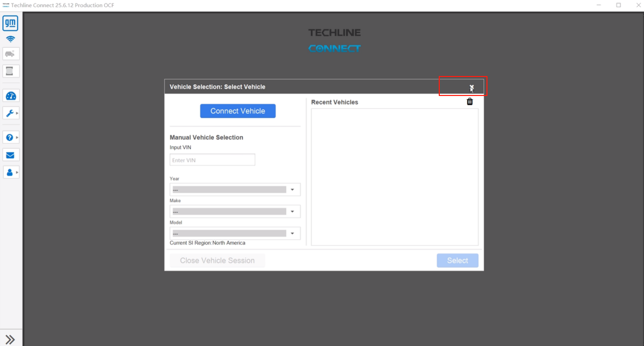
Task: Open the help question mark menu
Action: (x=11, y=138)
